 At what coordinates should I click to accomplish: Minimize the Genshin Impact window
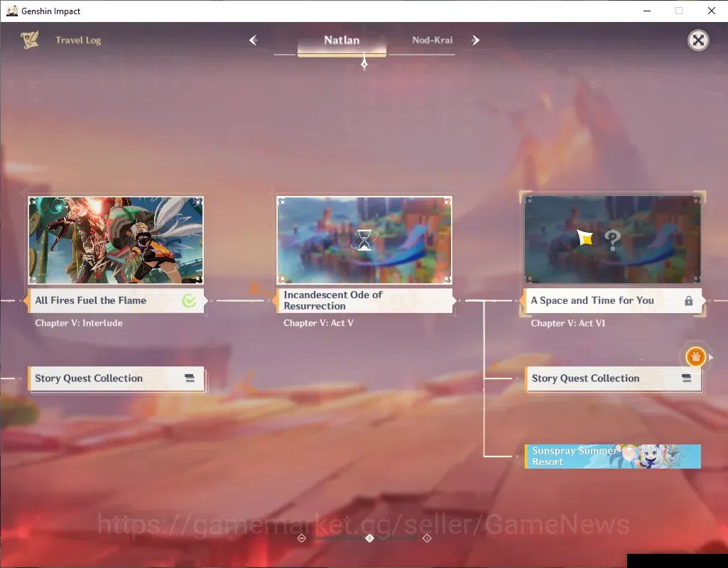(x=647, y=11)
